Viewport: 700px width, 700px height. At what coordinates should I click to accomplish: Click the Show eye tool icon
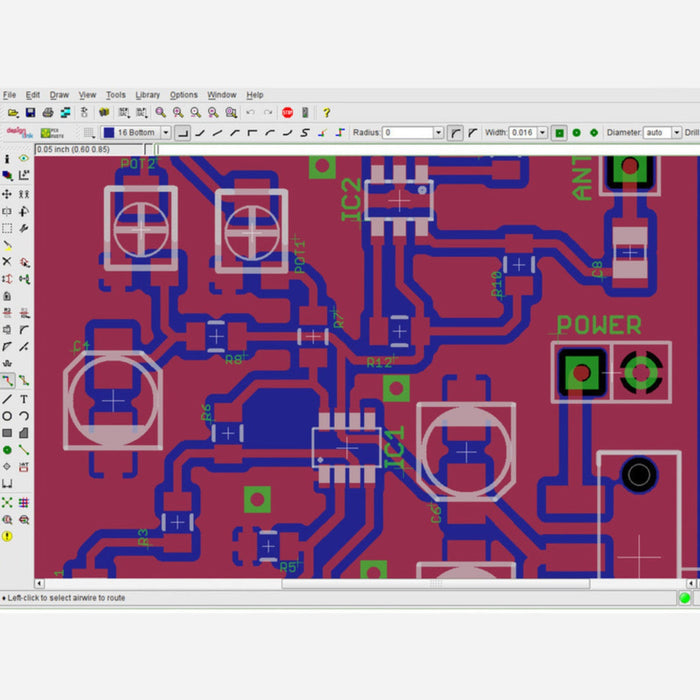pyautogui.click(x=24, y=159)
